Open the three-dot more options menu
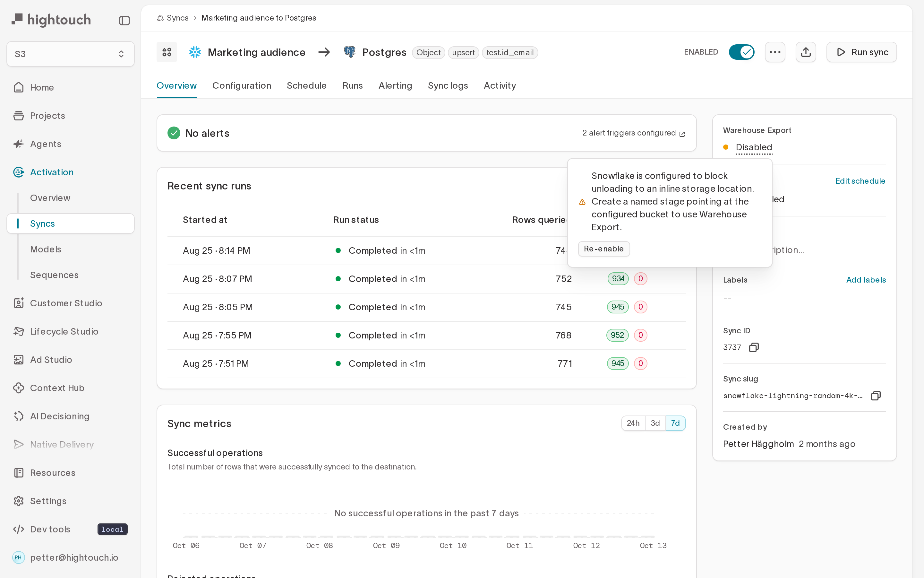This screenshot has height=578, width=924. click(775, 52)
